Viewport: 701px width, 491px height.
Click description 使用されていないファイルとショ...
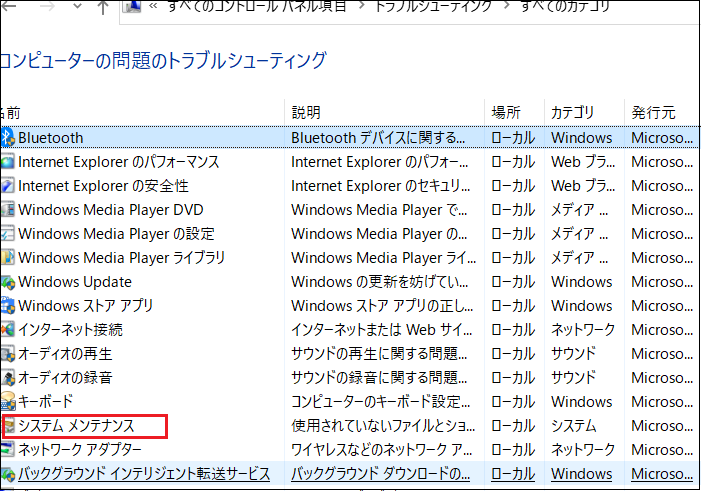(383, 426)
